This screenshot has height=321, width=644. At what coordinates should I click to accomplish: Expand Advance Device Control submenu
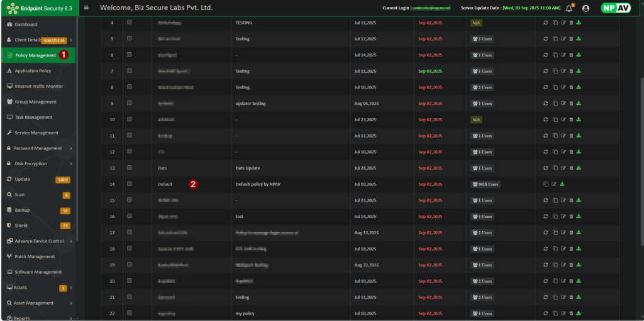[x=71, y=241]
